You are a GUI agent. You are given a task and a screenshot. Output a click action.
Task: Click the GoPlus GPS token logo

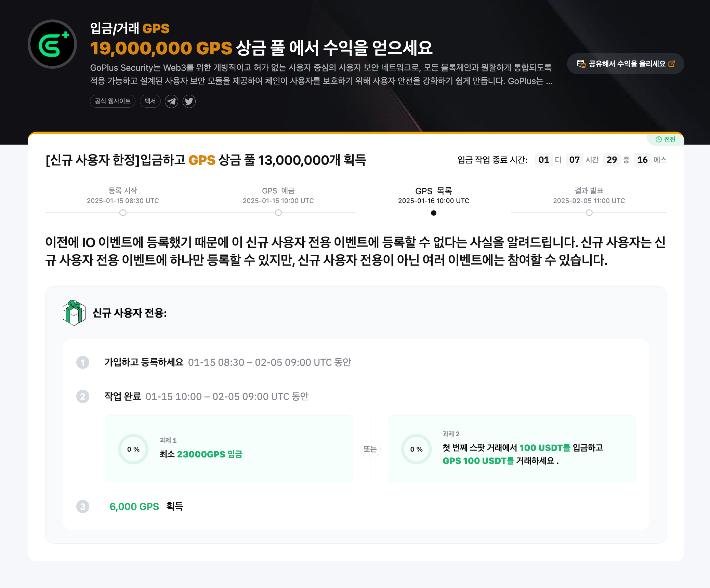pos(52,44)
